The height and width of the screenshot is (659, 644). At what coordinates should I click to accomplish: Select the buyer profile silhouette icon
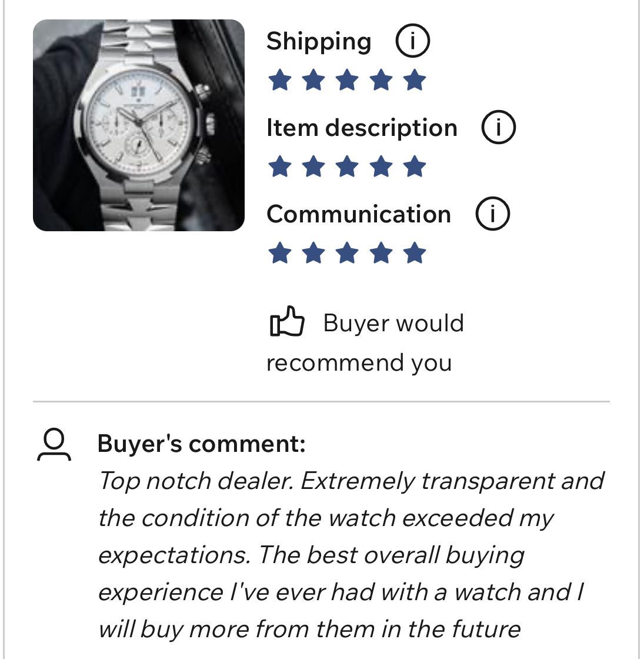tap(54, 445)
